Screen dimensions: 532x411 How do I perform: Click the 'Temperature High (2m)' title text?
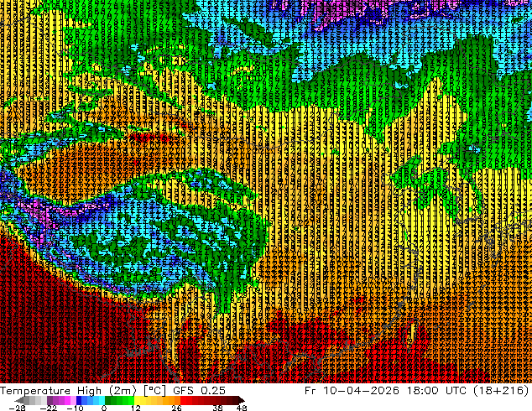pyautogui.click(x=68, y=390)
